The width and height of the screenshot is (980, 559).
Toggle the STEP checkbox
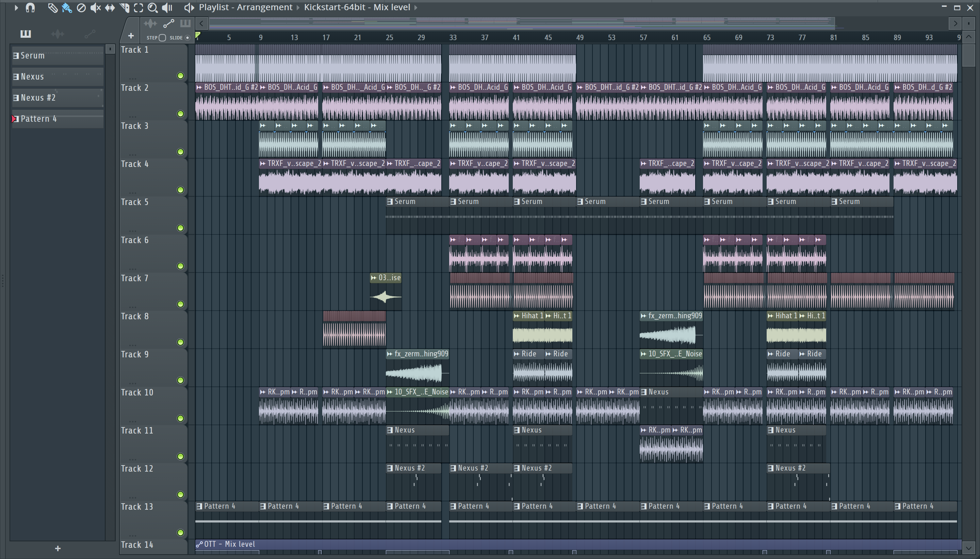point(162,38)
